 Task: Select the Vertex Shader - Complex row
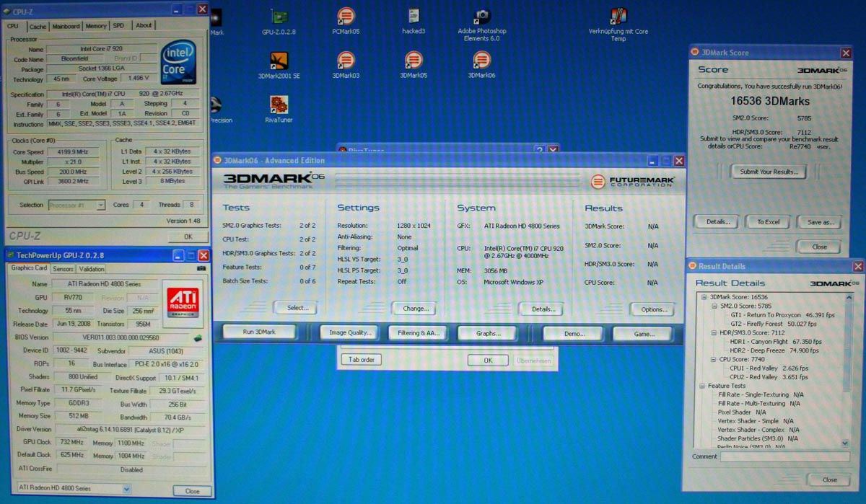(758, 430)
